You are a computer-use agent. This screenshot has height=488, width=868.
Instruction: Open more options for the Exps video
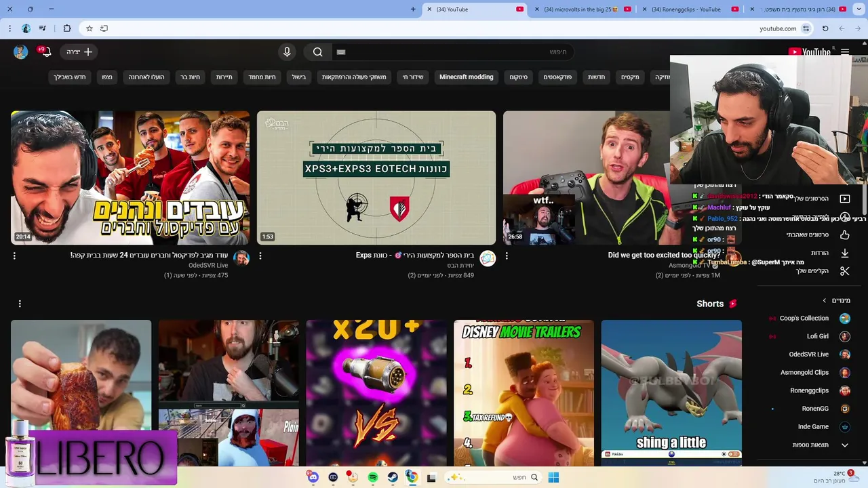coord(260,256)
